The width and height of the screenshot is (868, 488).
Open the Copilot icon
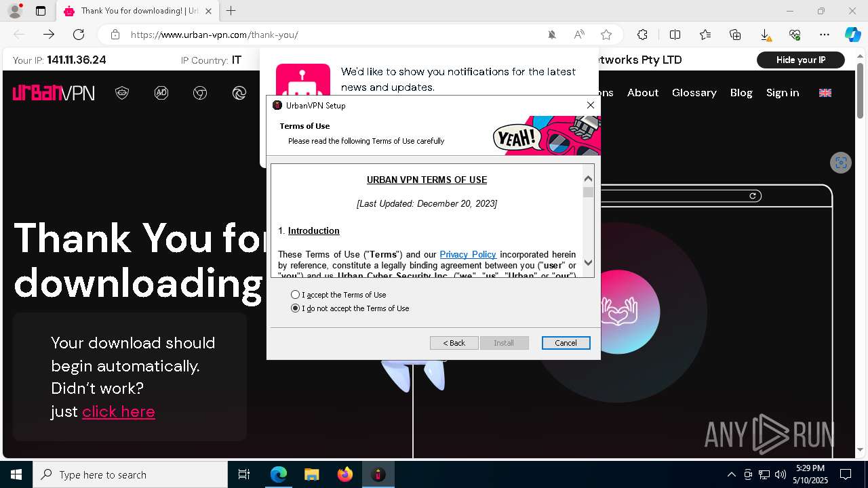click(x=852, y=35)
